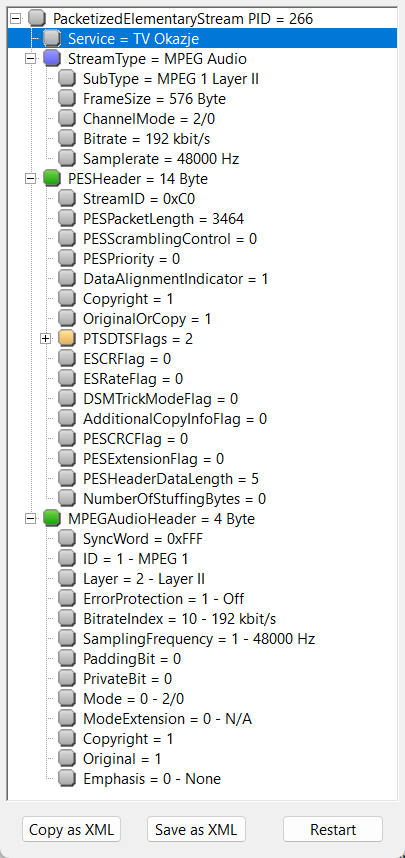The image size is (405, 858).
Task: Select Emphasis = 0 - None entry
Action: 152,779
